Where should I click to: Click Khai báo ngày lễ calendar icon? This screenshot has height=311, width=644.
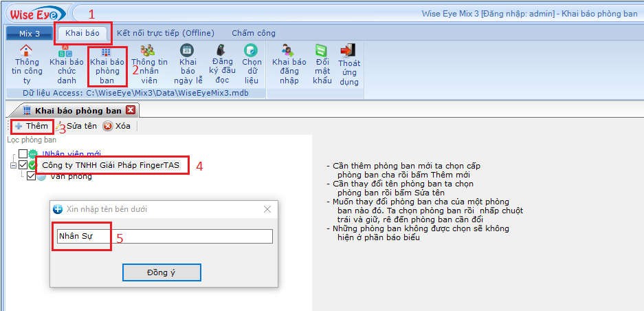pyautogui.click(x=187, y=51)
